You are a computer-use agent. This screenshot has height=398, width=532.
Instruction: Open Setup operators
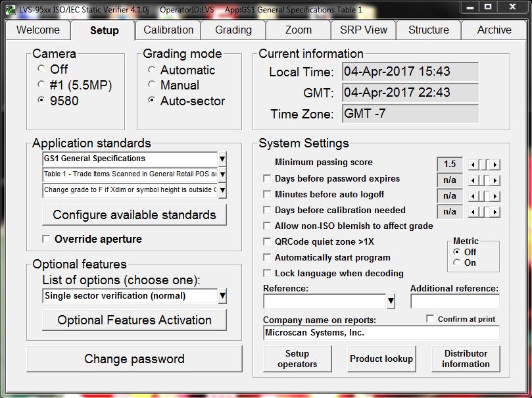pos(297,359)
